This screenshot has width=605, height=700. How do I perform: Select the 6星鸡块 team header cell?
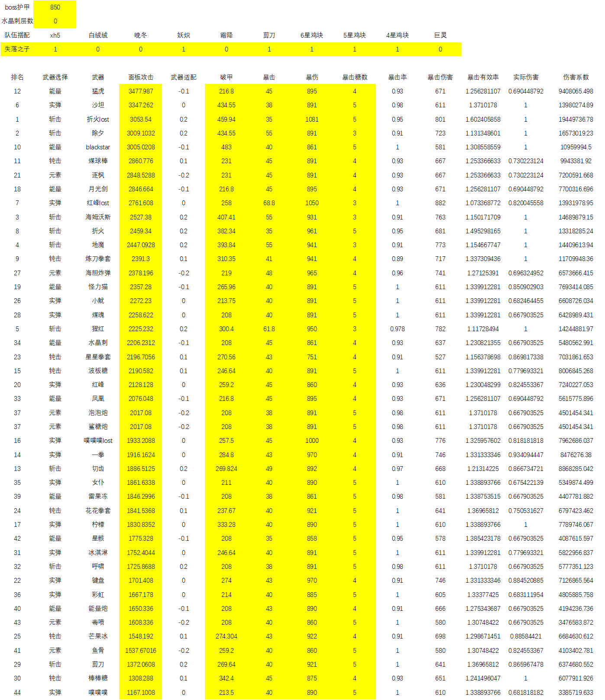coord(312,35)
